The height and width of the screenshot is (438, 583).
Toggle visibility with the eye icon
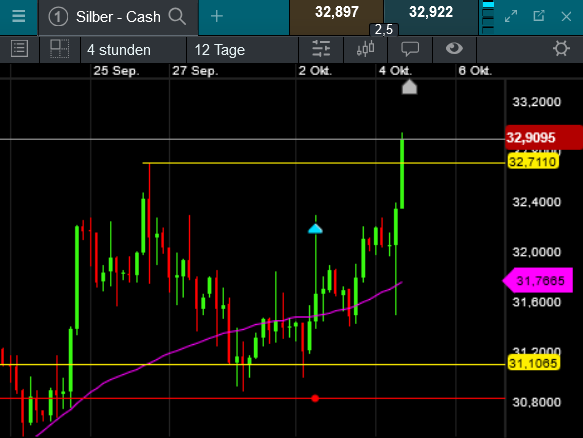tap(454, 48)
